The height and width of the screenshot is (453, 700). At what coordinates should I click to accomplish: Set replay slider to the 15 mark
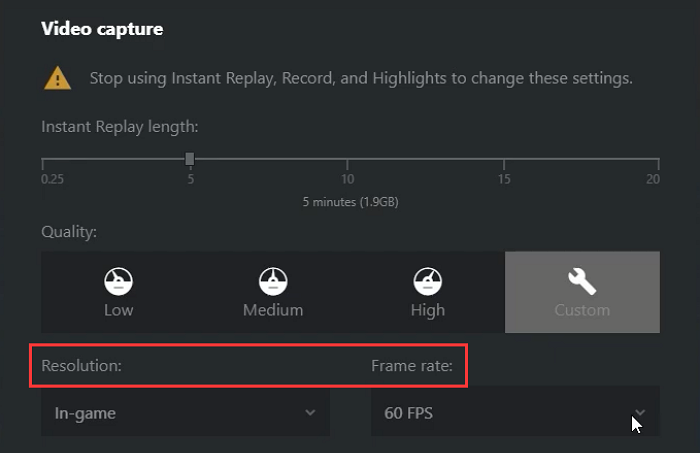(x=505, y=160)
